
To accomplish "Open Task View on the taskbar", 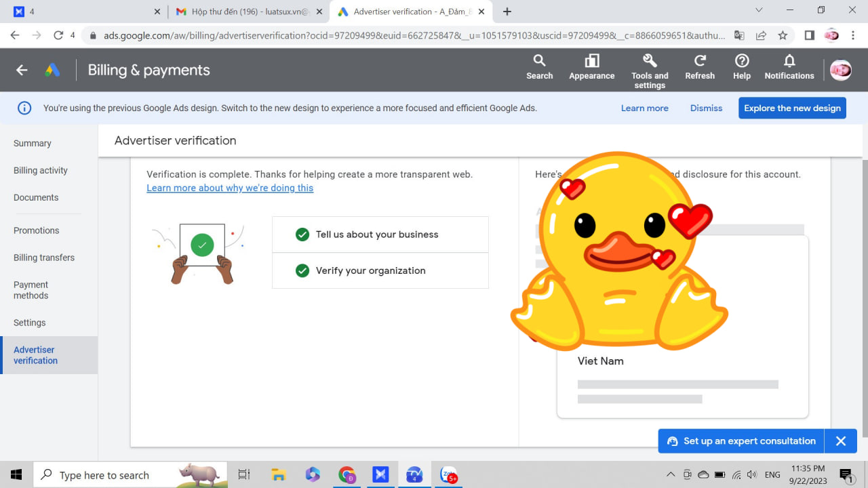I will (x=244, y=474).
